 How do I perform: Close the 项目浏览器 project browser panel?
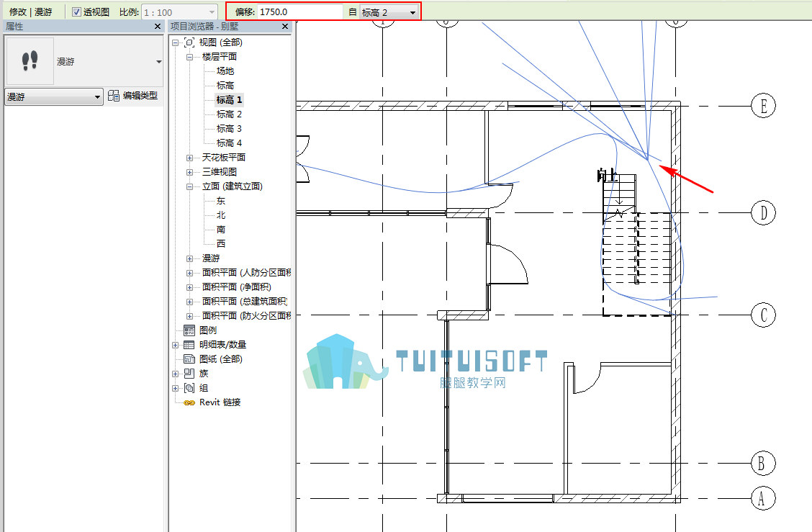click(285, 27)
